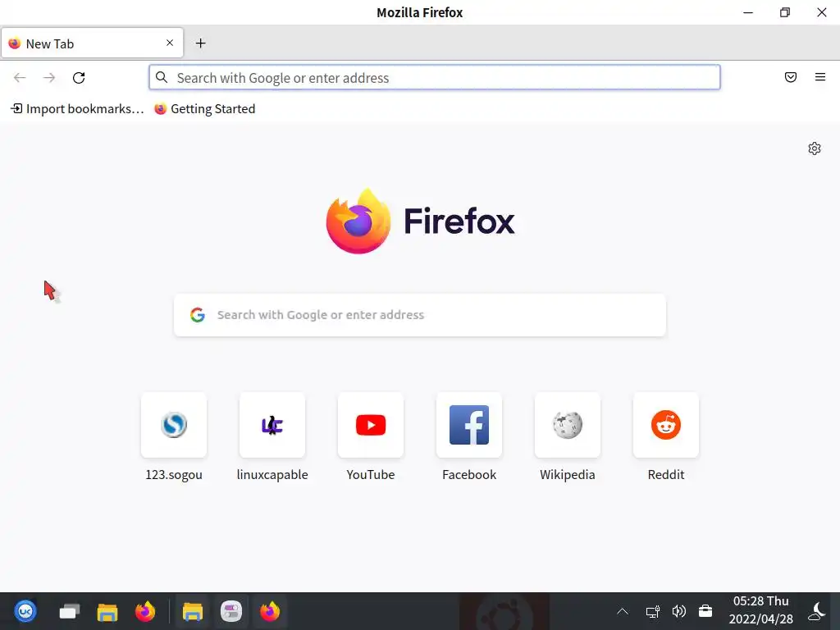The height and width of the screenshot is (630, 840).
Task: Open the briefcase tray icon
Action: [x=705, y=611]
